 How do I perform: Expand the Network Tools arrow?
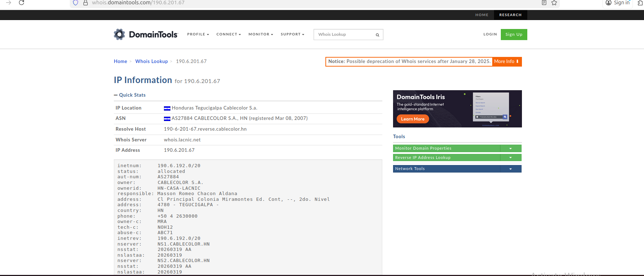(x=510, y=169)
